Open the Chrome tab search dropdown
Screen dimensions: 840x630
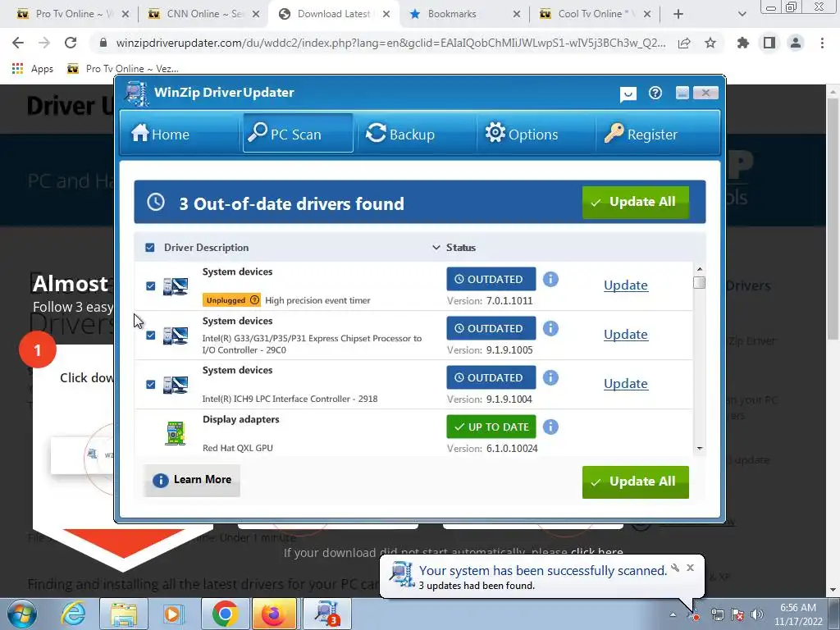coord(742,14)
